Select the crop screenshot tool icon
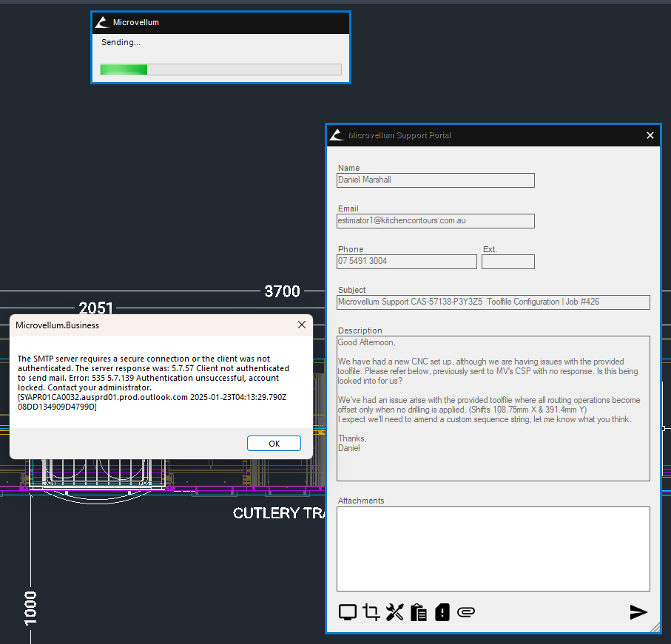The height and width of the screenshot is (644, 671). tap(371, 612)
